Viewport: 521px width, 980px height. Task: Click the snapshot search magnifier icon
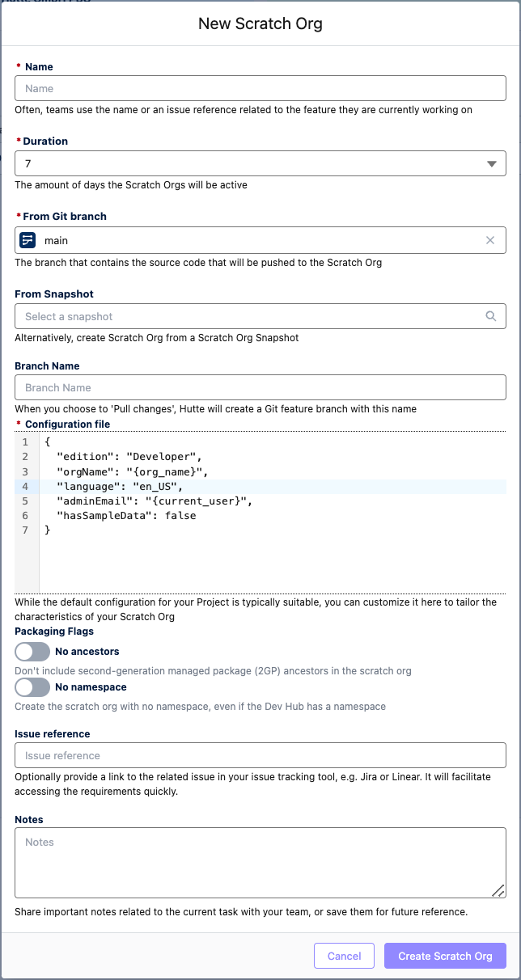pyautogui.click(x=490, y=316)
